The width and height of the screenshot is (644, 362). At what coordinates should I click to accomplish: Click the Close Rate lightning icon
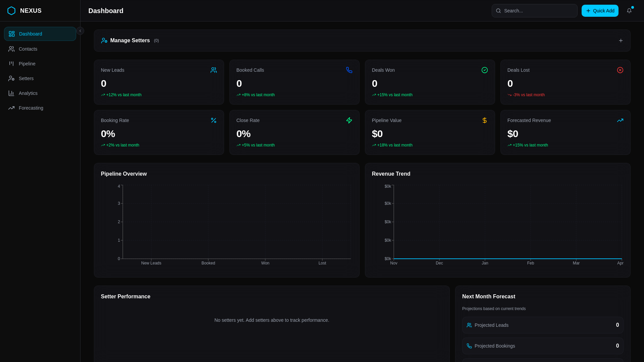pos(349,120)
